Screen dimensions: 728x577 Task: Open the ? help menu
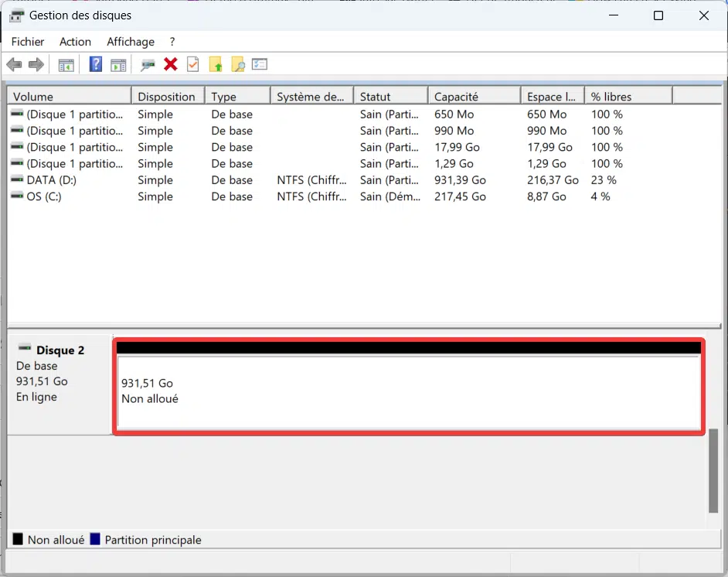[x=172, y=42]
